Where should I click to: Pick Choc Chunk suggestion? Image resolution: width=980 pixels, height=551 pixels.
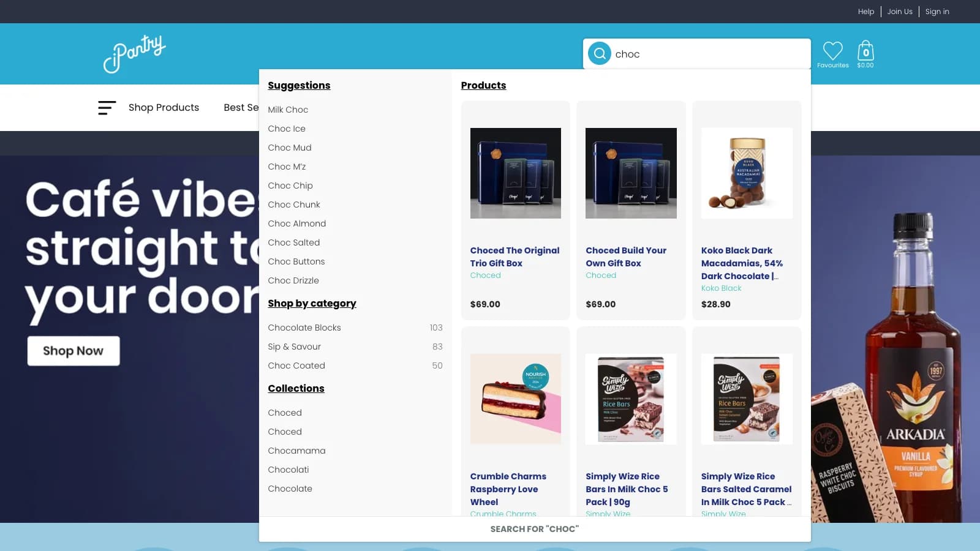click(x=294, y=204)
